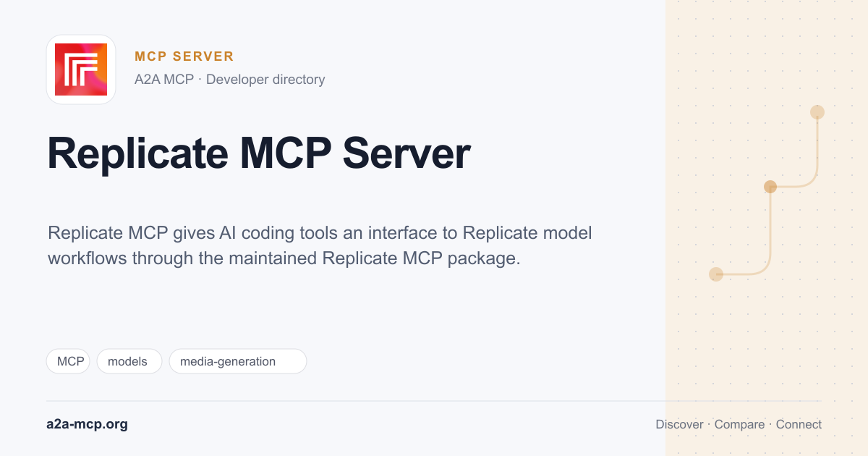Click the "Discover · Compare · Connect" footer text
868x456 pixels.
point(739,424)
